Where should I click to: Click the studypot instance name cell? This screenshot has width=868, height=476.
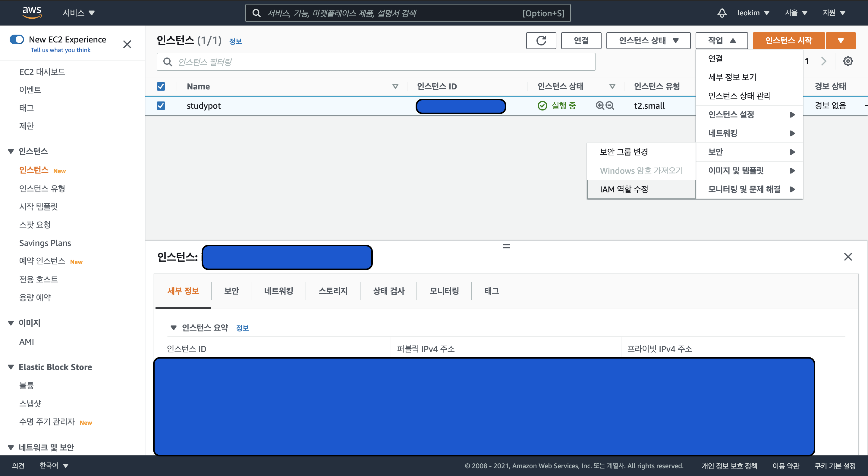click(x=203, y=106)
